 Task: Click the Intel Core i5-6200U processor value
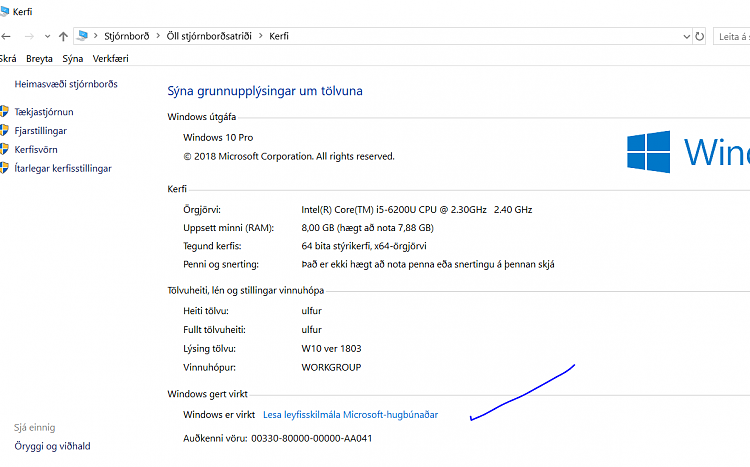(x=417, y=210)
